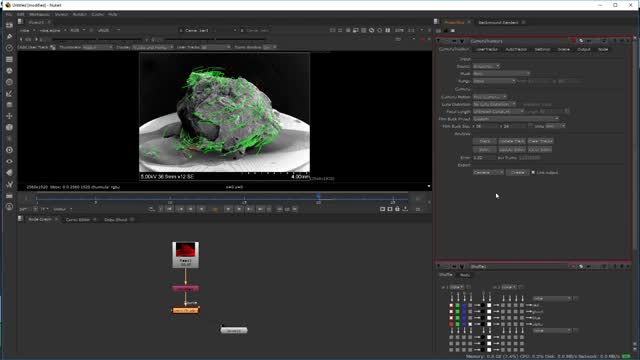Open the Viewer pane content menu icon
This screenshot has width=640, height=360.
[20, 22]
